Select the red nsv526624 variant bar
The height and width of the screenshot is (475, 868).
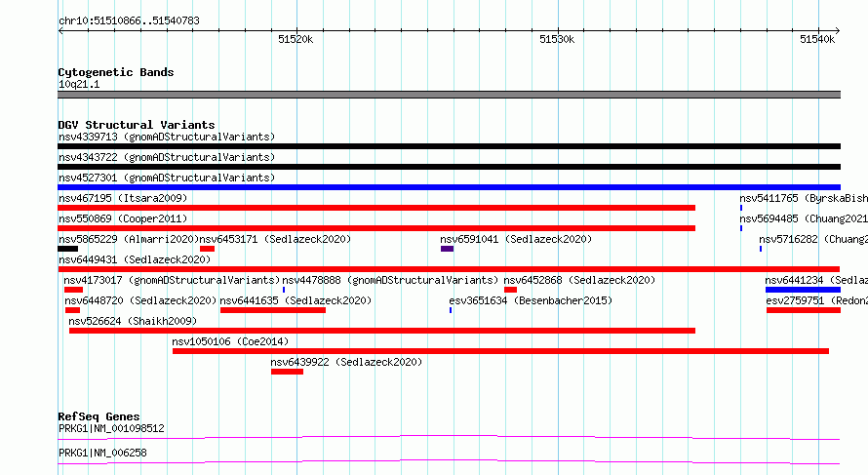tap(382, 331)
